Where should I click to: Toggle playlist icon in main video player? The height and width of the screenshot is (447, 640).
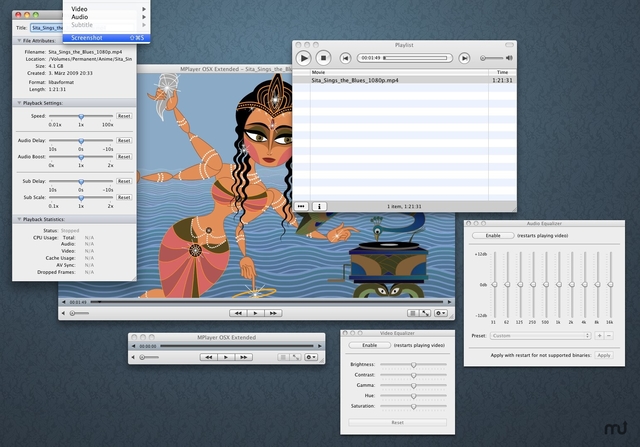pos(413,313)
